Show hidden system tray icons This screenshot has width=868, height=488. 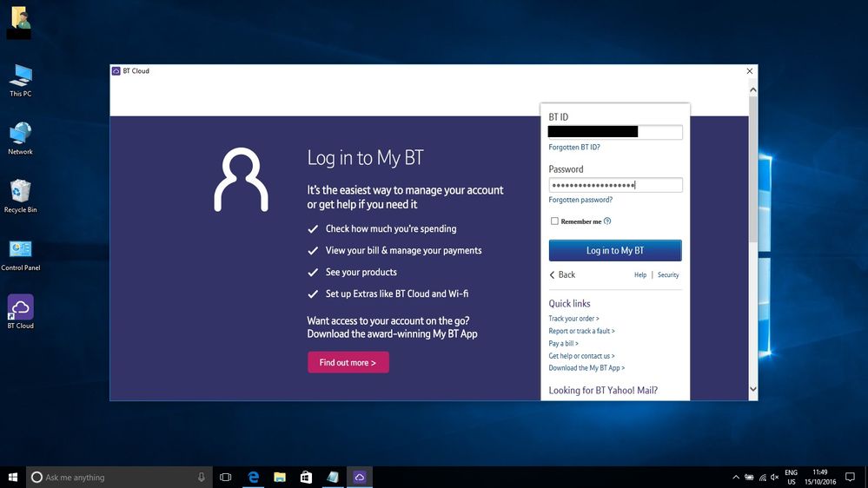tap(736, 477)
